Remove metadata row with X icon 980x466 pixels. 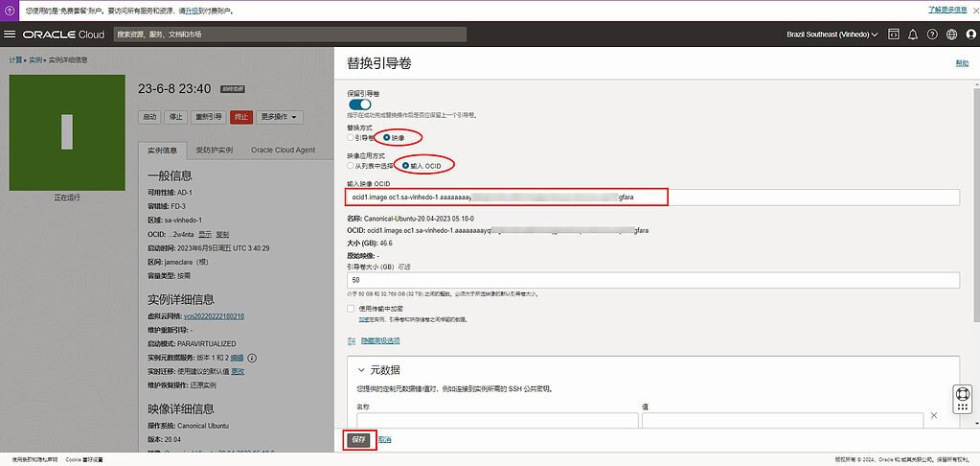tap(934, 417)
